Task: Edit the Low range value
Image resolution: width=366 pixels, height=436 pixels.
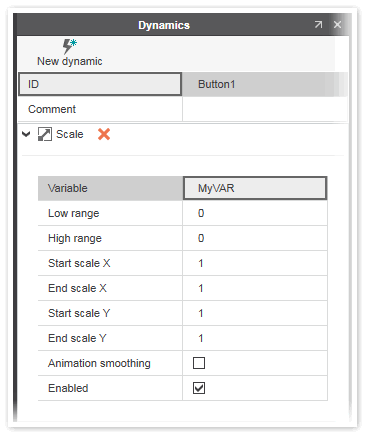Action: coord(255,213)
